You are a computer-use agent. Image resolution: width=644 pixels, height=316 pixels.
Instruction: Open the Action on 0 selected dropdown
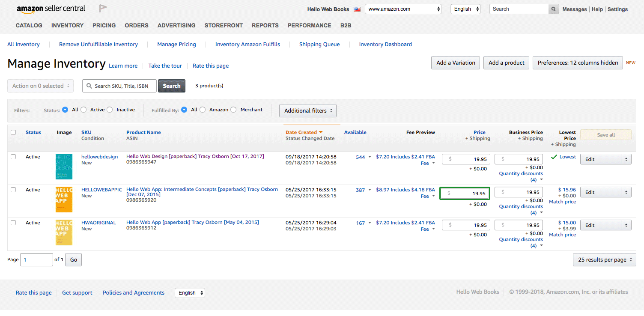point(41,86)
